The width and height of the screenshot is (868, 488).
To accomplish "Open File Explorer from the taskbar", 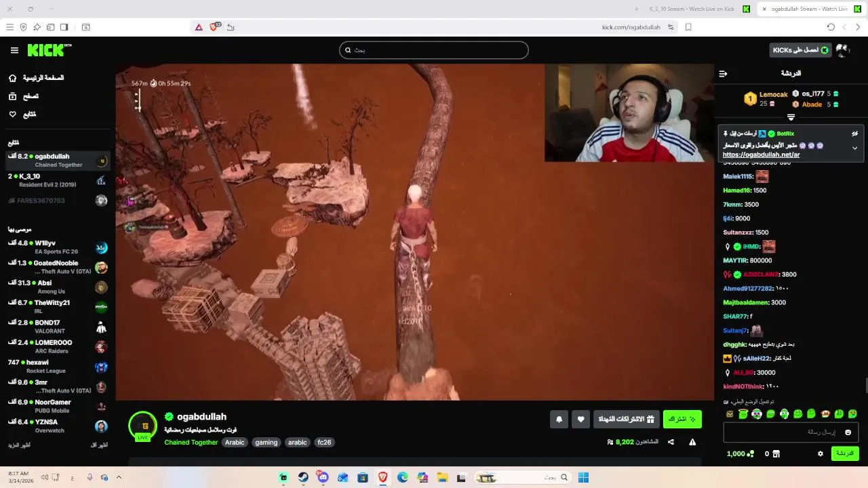I will point(442,478).
